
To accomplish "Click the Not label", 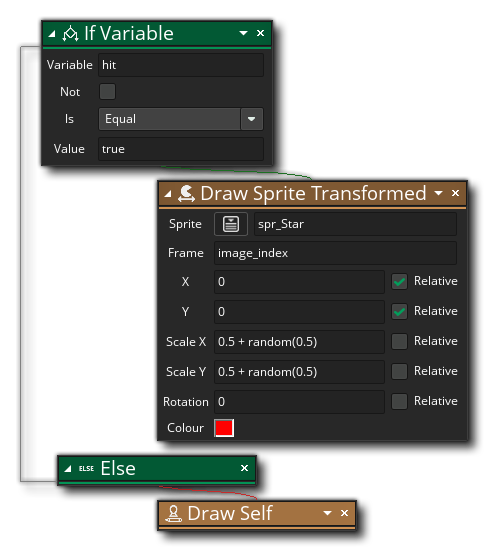I will coord(70,92).
